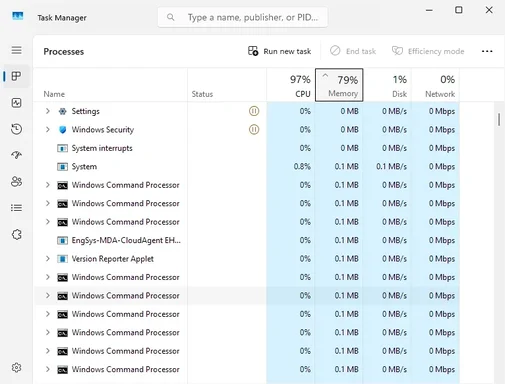Image resolution: width=505 pixels, height=384 pixels.
Task: Click the Windows Security shield icon
Action: [62, 130]
